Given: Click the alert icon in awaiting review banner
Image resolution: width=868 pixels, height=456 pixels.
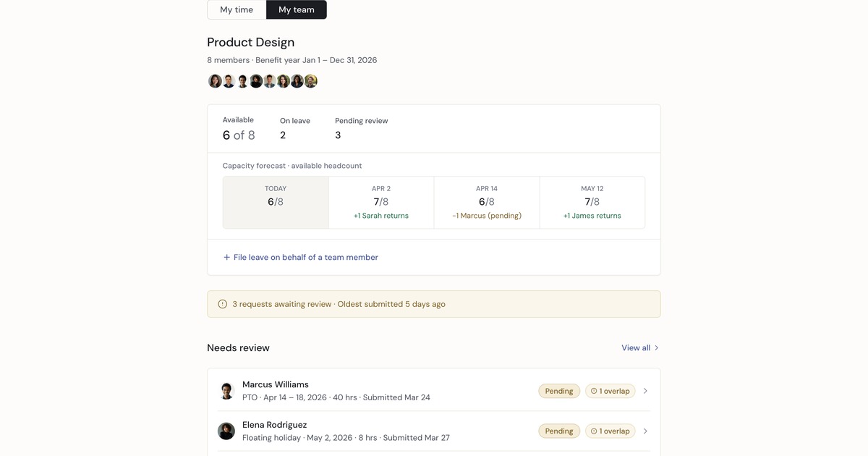Looking at the screenshot, I should tap(223, 305).
